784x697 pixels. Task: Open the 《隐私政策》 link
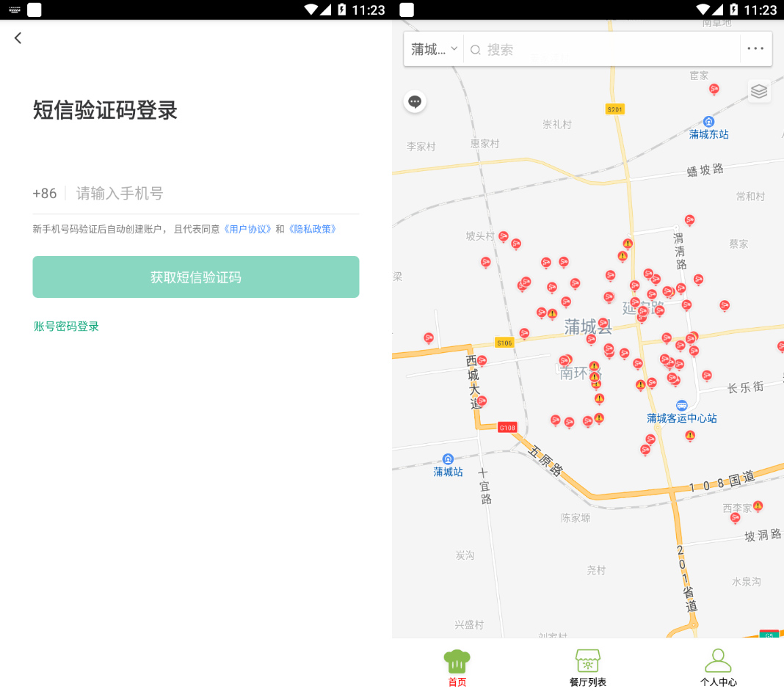coord(312,229)
